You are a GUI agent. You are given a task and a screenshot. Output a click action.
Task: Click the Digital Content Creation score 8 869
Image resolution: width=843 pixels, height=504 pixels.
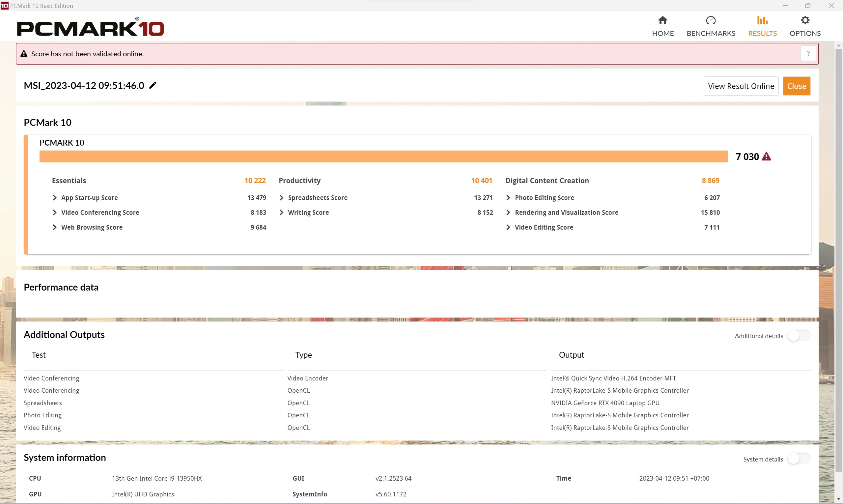(x=711, y=181)
